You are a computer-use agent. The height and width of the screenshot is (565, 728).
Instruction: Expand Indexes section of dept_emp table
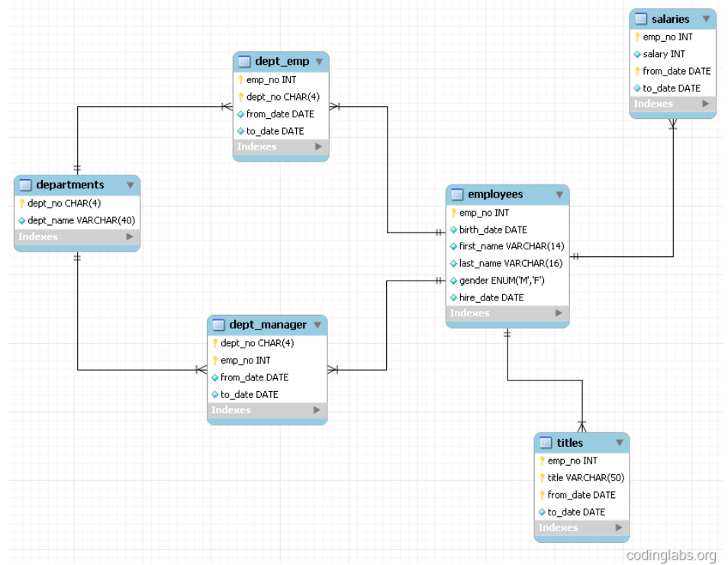coord(318,146)
